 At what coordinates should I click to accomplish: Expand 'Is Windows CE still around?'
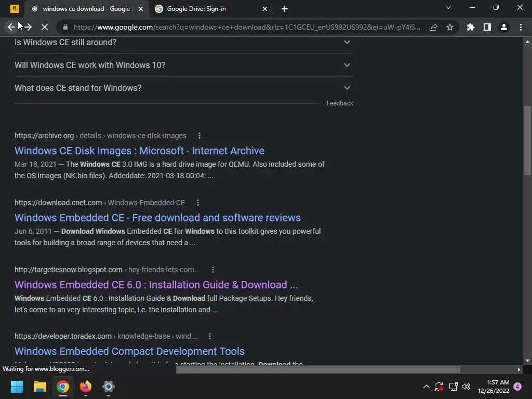pos(183,43)
